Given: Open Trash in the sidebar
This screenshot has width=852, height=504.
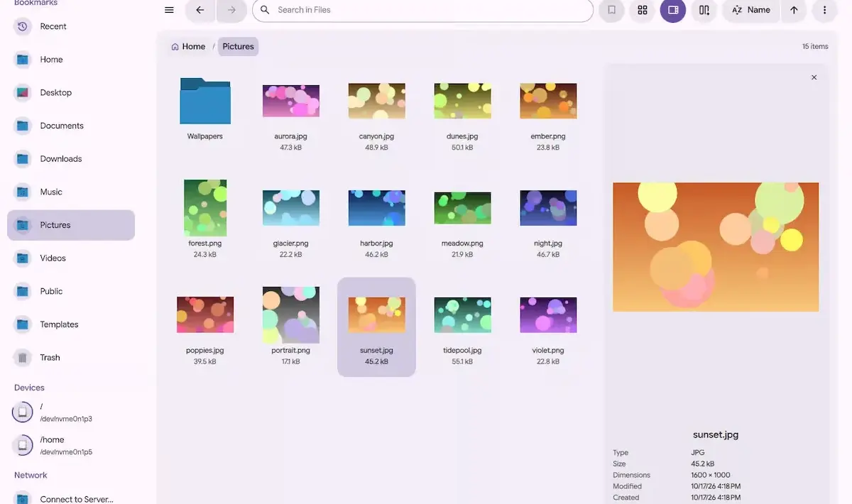Looking at the screenshot, I should click(71, 358).
